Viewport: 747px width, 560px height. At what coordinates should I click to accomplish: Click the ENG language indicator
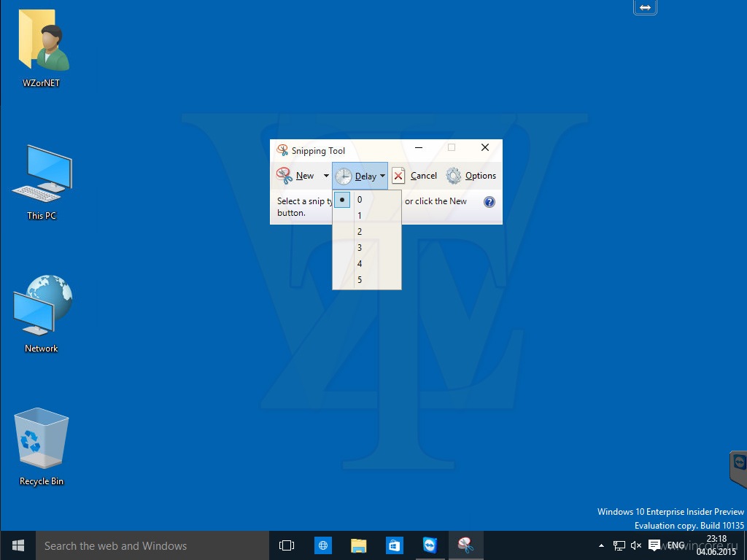[x=676, y=545]
